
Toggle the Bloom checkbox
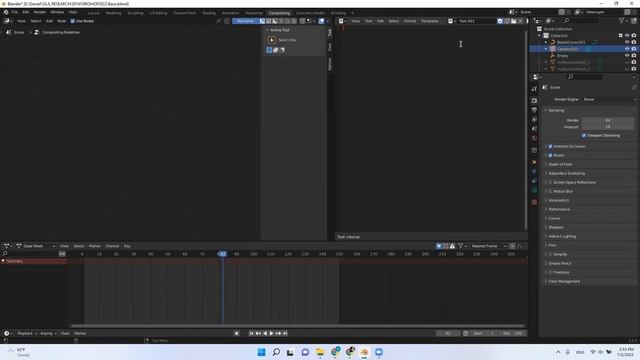(x=550, y=155)
